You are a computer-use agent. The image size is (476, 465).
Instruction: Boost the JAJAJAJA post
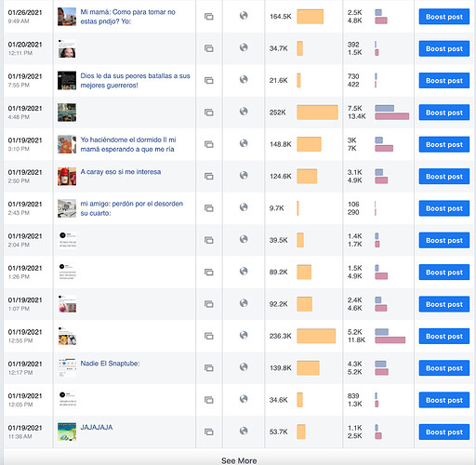[x=444, y=432]
